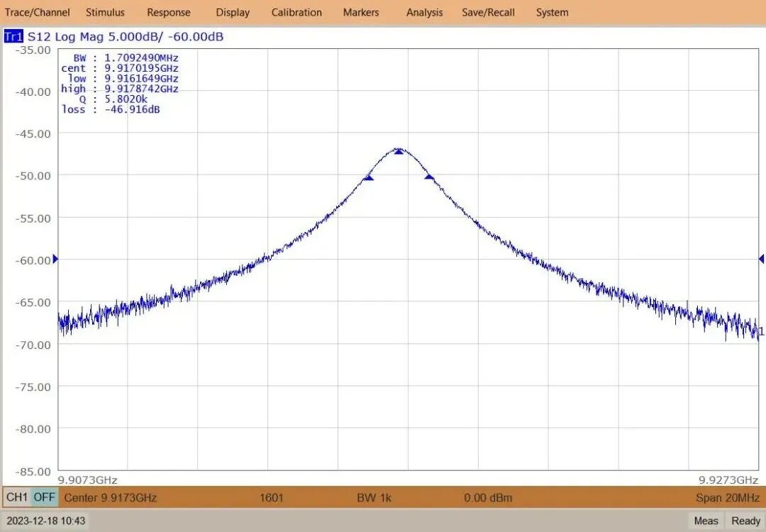
Task: Click the high 9.9178742GHz readout
Action: [120, 89]
